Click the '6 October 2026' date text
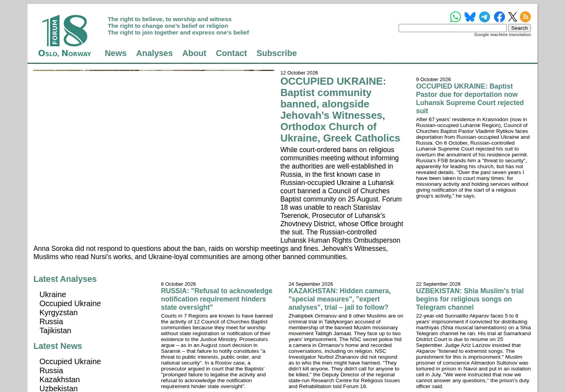Viewport: 565px width, 392px height. coord(179,284)
